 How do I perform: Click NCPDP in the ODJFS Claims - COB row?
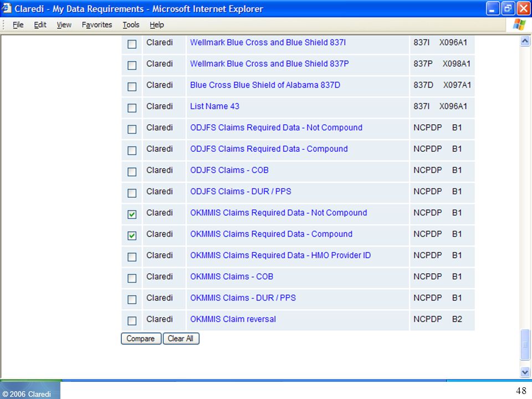427,170
